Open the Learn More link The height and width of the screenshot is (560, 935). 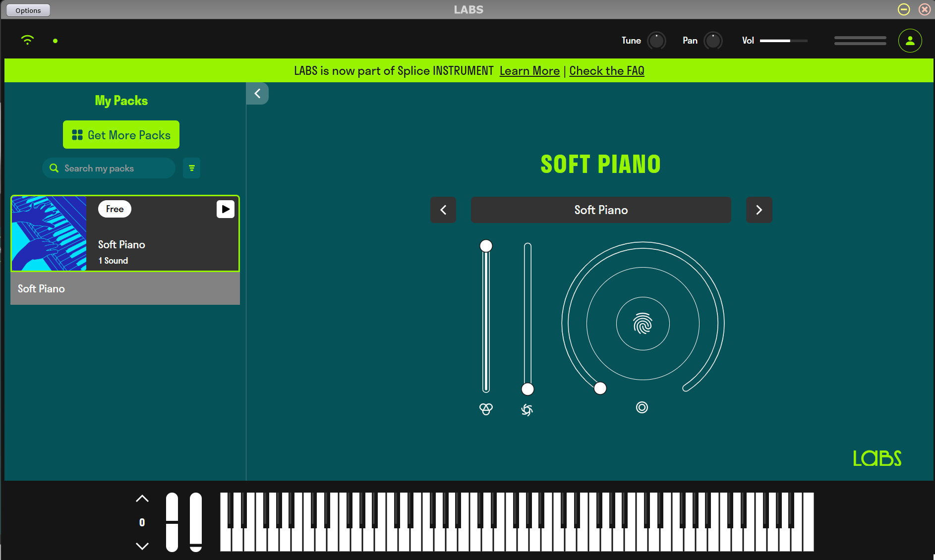529,70
